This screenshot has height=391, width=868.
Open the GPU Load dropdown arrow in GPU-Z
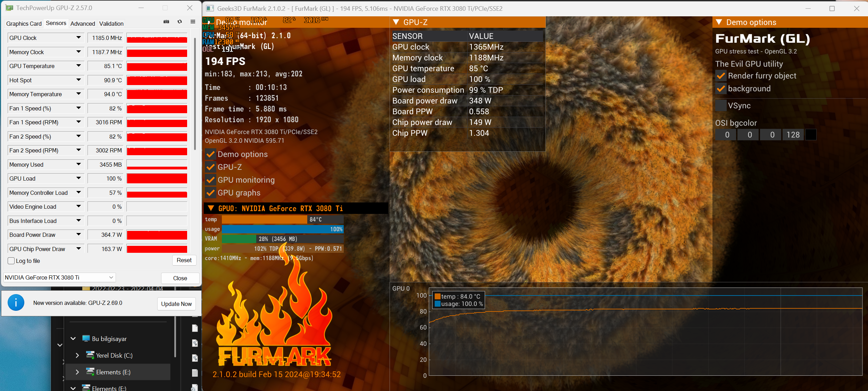79,178
